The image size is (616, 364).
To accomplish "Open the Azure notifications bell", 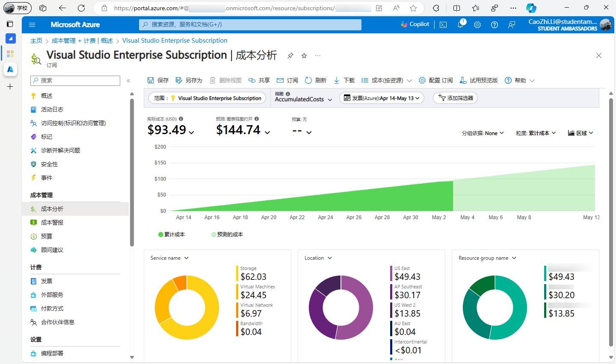I will tap(460, 24).
